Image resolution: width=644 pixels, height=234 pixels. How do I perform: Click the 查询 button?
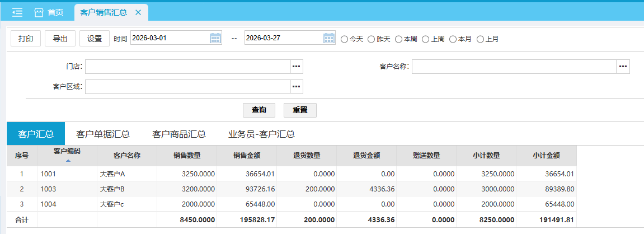pyautogui.click(x=259, y=110)
